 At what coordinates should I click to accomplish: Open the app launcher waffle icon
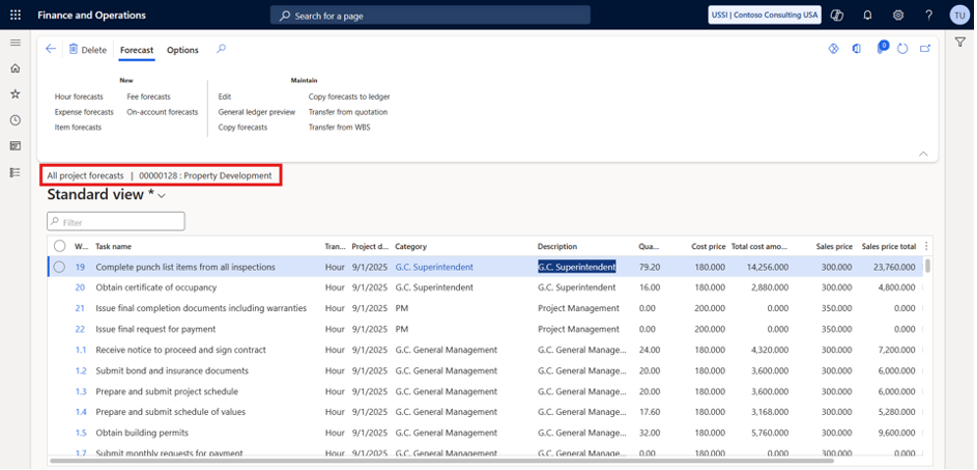coord(15,15)
